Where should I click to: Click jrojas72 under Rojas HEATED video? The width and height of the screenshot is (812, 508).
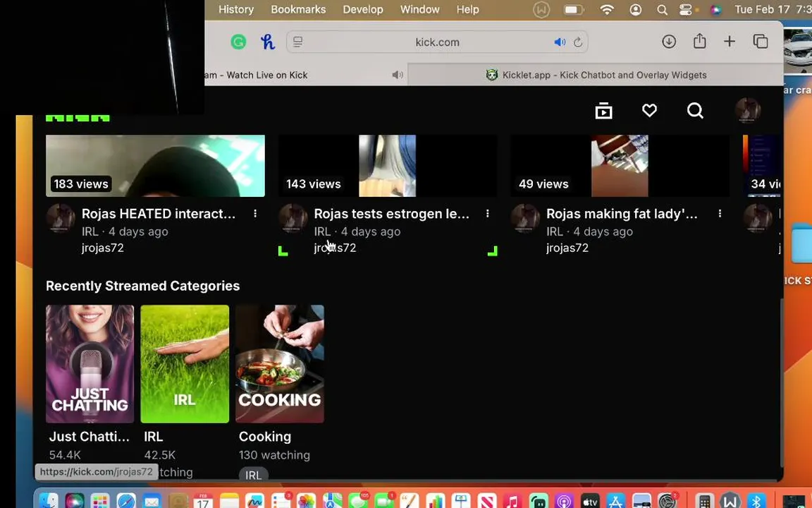click(102, 248)
